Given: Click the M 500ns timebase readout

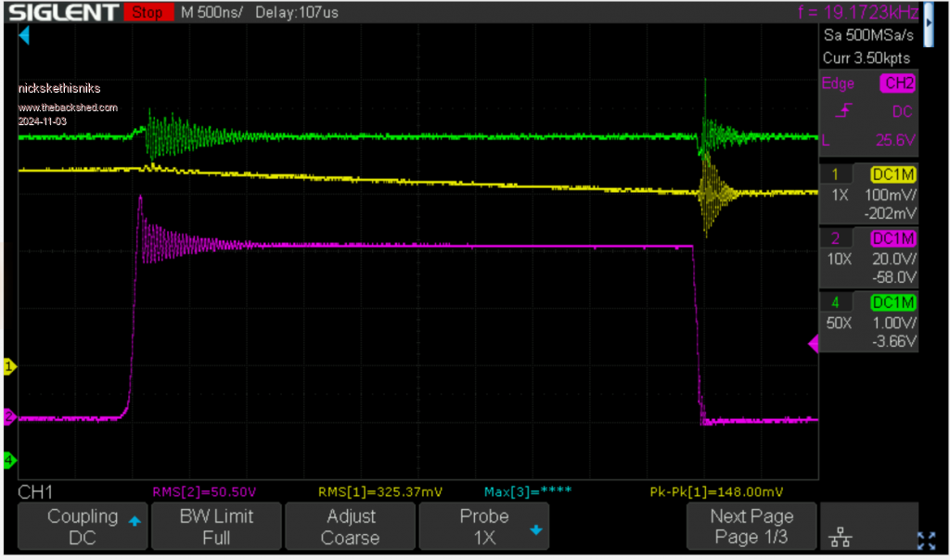Looking at the screenshot, I should click(x=213, y=12).
